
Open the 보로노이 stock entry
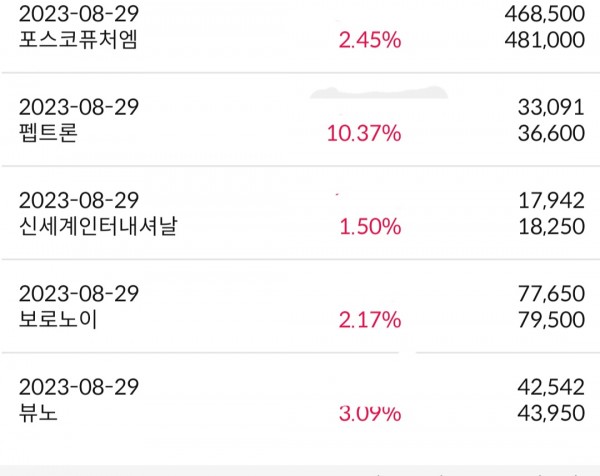click(x=58, y=320)
